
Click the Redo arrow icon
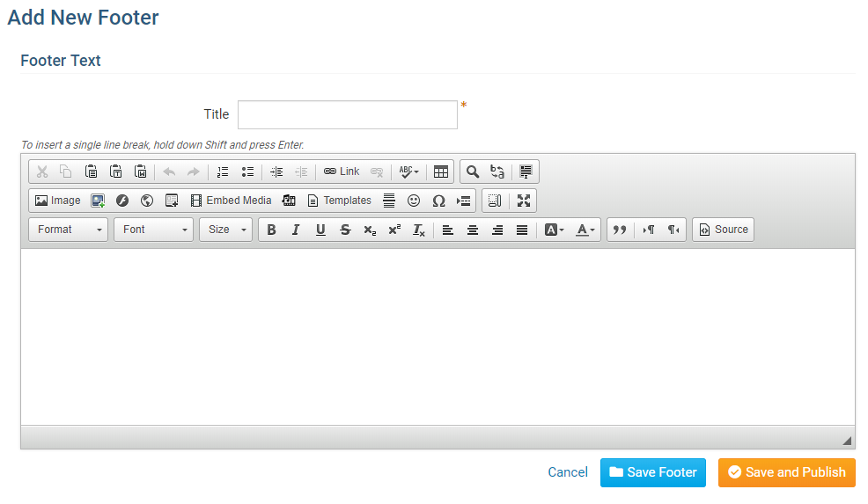coord(193,172)
